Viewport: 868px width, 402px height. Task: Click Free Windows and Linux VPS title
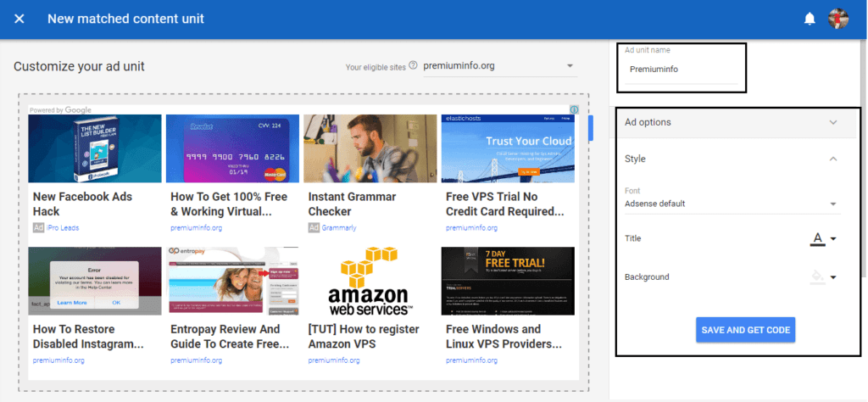pyautogui.click(x=504, y=337)
